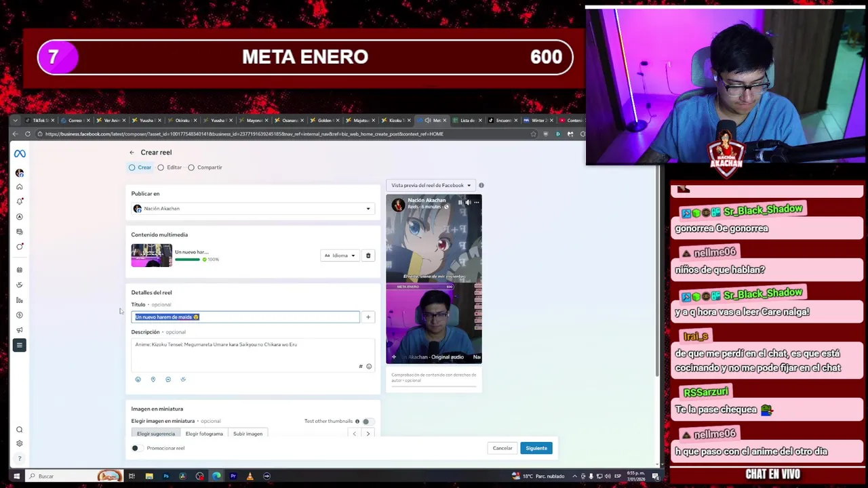Open the Nación Akachan profile avatar in sidebar
Screen dimensions: 868x488
click(20, 173)
